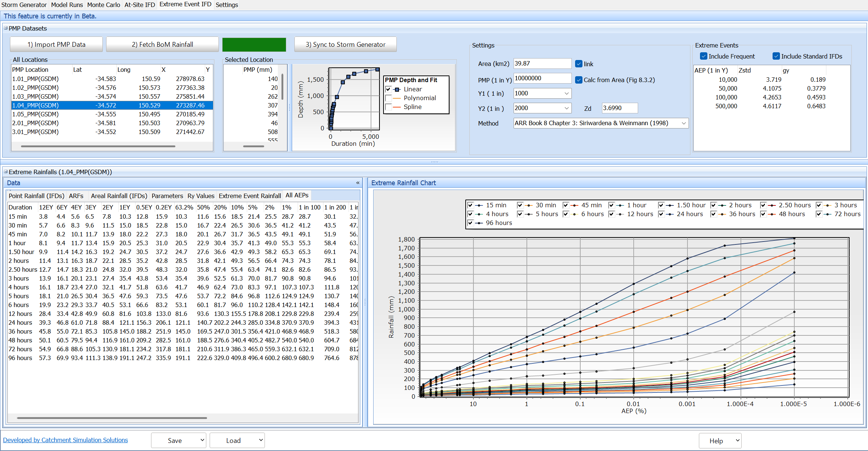Screen dimensions: 868x451
Task: Disable Include Frequent option
Action: [704, 56]
